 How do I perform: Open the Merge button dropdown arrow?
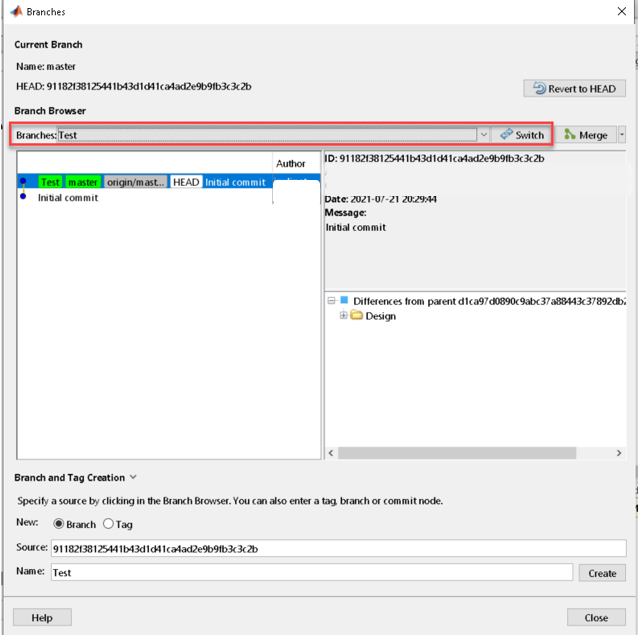tap(622, 135)
